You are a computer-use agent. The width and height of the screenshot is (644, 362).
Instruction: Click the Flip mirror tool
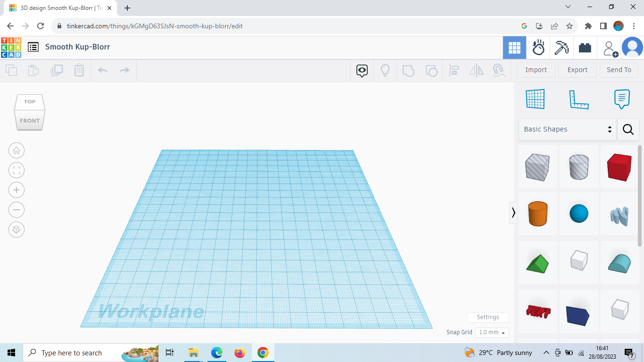pyautogui.click(x=476, y=70)
